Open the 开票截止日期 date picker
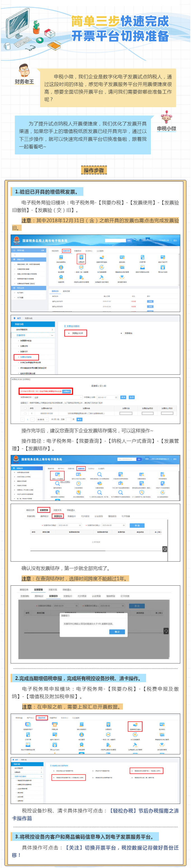The width and height of the screenshot is (192, 868). (x=107, y=397)
